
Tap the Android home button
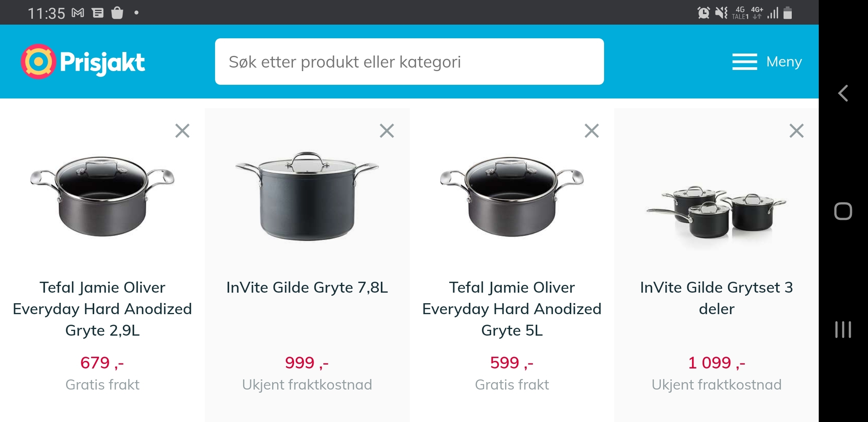[843, 211]
